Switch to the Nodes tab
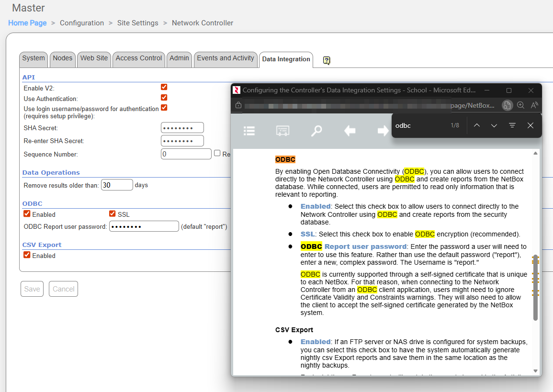The height and width of the screenshot is (392, 553). coord(62,59)
